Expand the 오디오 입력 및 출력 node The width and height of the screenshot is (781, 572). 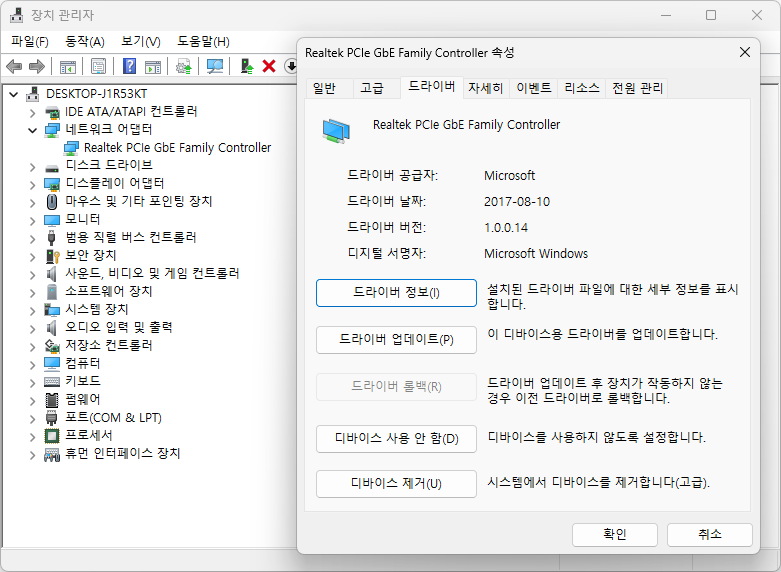click(32, 328)
